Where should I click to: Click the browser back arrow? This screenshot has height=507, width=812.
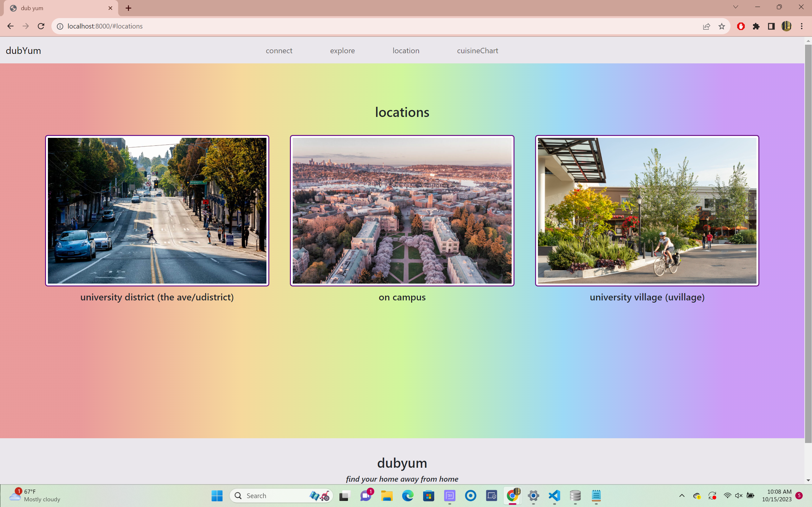point(10,26)
